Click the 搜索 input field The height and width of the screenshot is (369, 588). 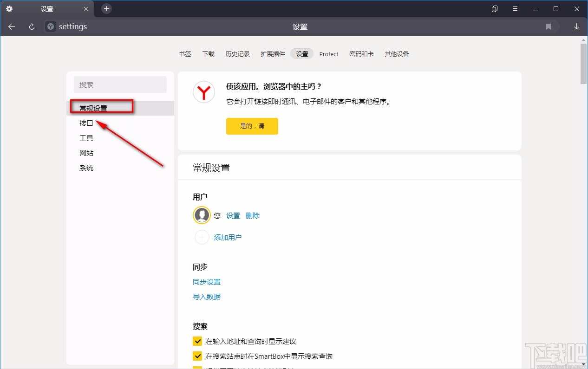[x=120, y=84]
